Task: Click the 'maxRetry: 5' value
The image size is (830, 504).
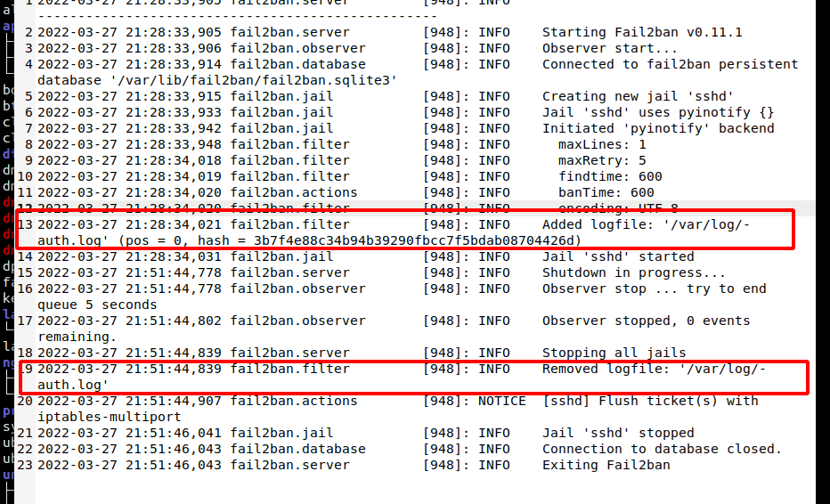Action: coord(602,160)
